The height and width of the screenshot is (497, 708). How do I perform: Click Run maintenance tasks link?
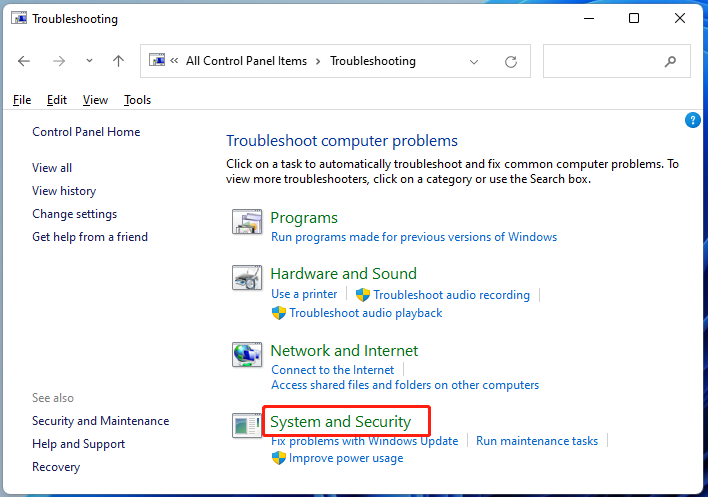point(537,441)
